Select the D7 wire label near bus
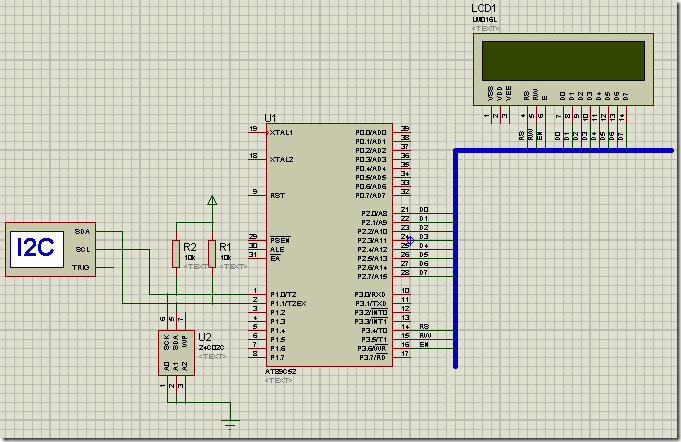The image size is (681, 442). [x=423, y=272]
